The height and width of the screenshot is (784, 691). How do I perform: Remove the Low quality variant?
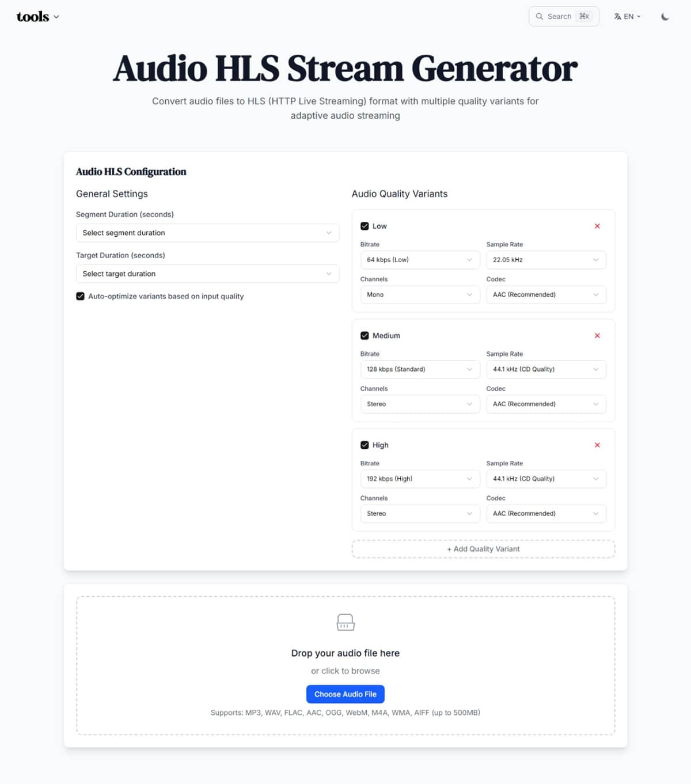coord(597,226)
